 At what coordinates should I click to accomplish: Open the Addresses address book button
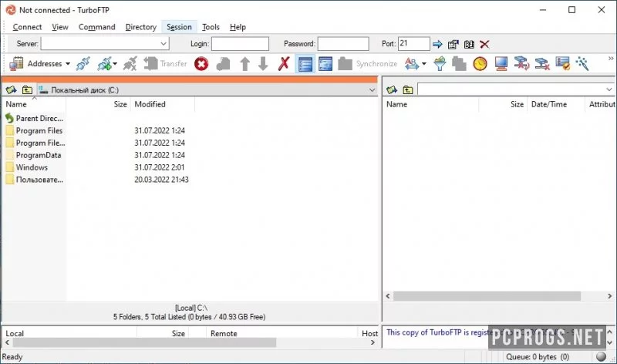pyautogui.click(x=39, y=63)
